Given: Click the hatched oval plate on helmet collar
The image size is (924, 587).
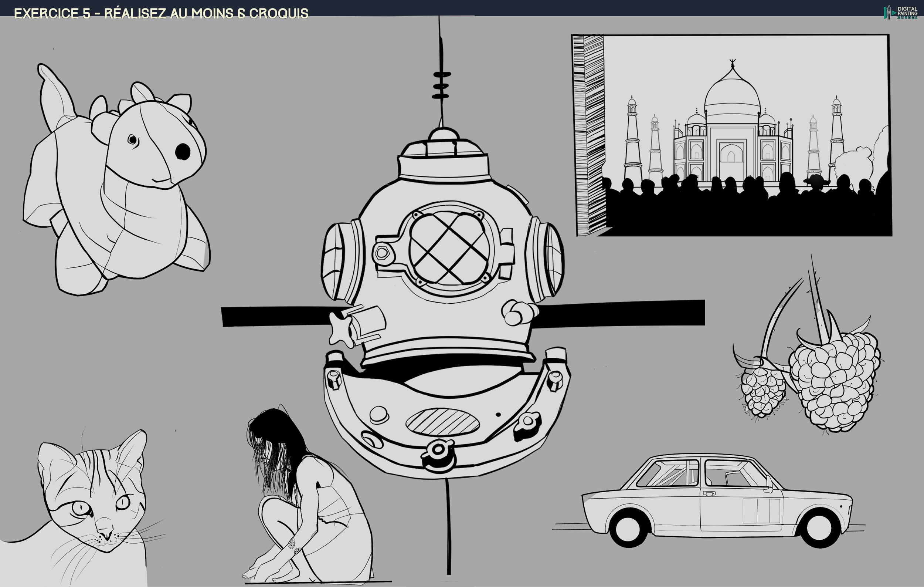Looking at the screenshot, I should point(442,422).
